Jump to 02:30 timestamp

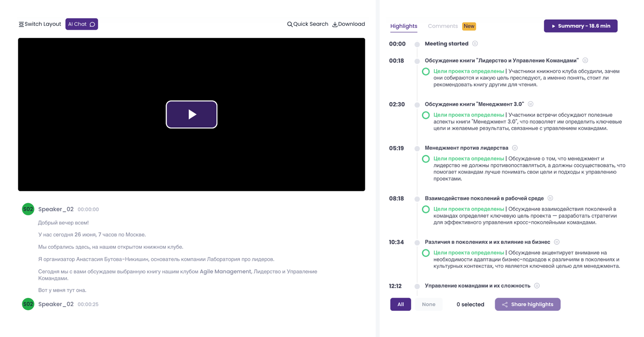tap(397, 104)
